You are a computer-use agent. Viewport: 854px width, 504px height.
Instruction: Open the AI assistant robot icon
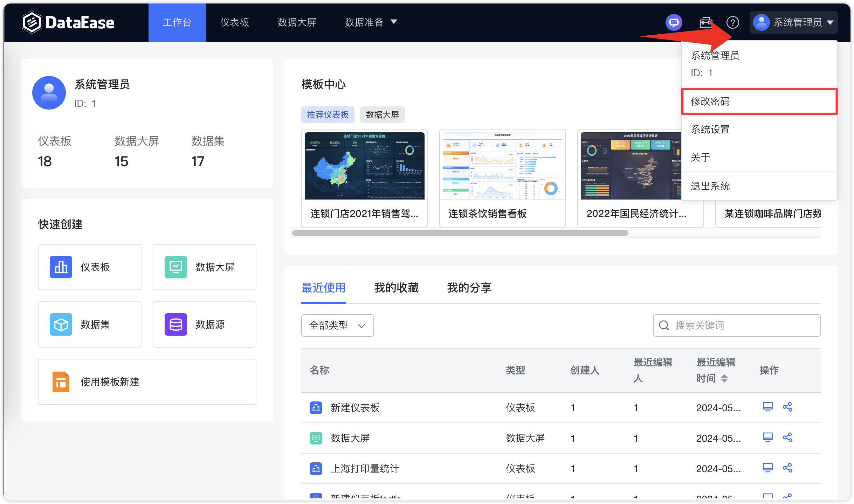click(673, 22)
